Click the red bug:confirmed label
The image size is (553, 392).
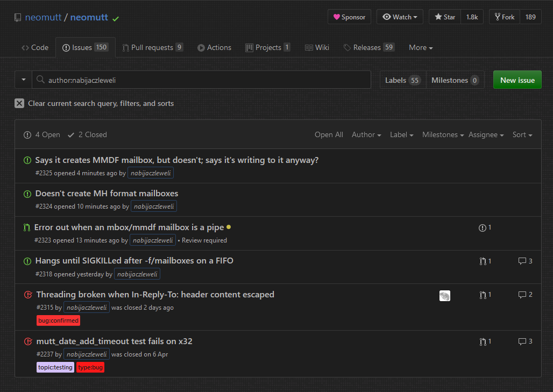(59, 320)
